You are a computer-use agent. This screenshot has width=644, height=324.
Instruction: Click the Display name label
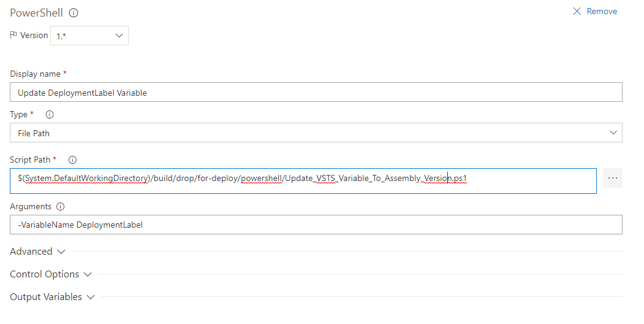pyautogui.click(x=36, y=74)
